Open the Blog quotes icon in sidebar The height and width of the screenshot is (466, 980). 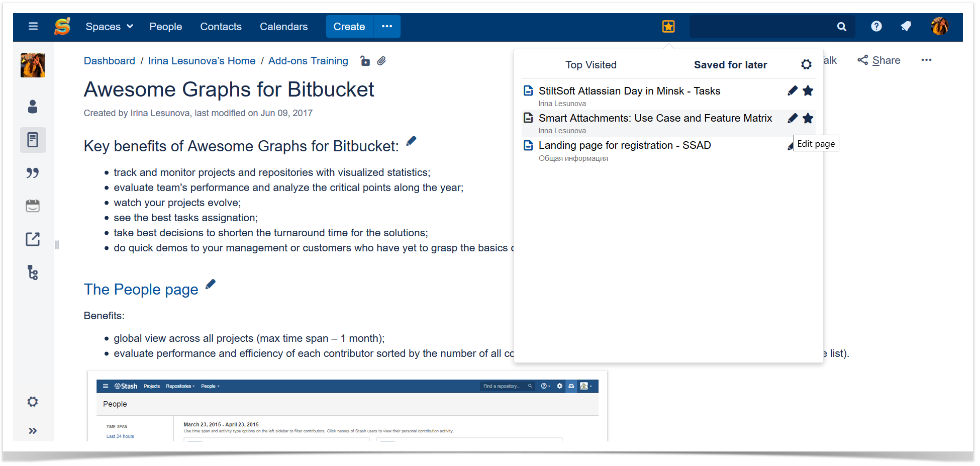pyautogui.click(x=33, y=173)
